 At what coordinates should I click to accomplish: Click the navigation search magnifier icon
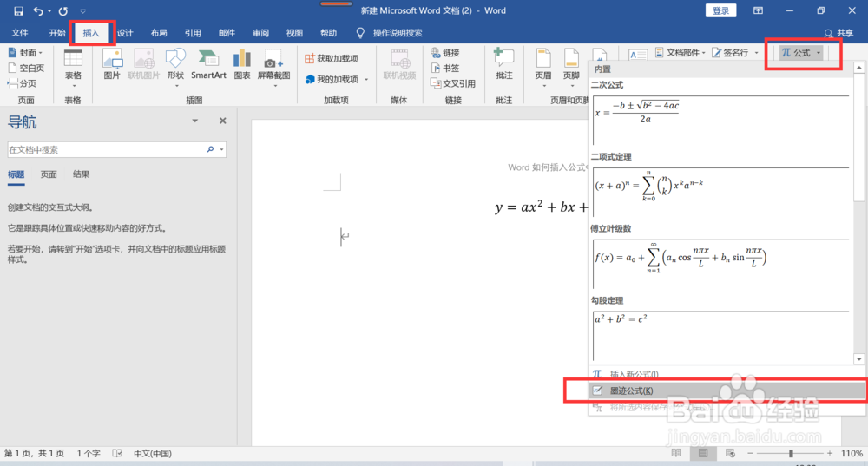210,149
